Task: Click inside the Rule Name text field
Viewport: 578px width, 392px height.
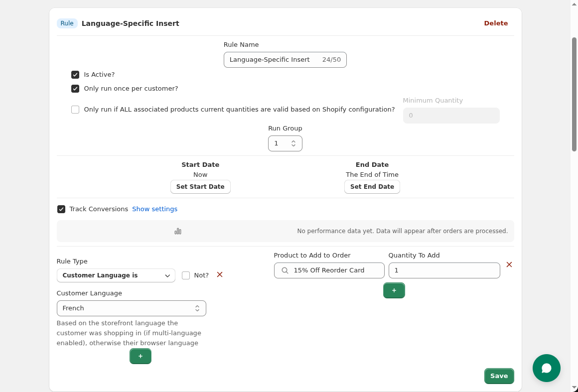Action: pyautogui.click(x=272, y=59)
